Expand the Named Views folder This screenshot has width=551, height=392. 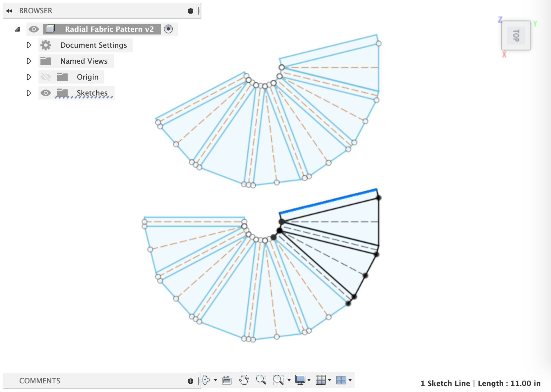tap(29, 61)
